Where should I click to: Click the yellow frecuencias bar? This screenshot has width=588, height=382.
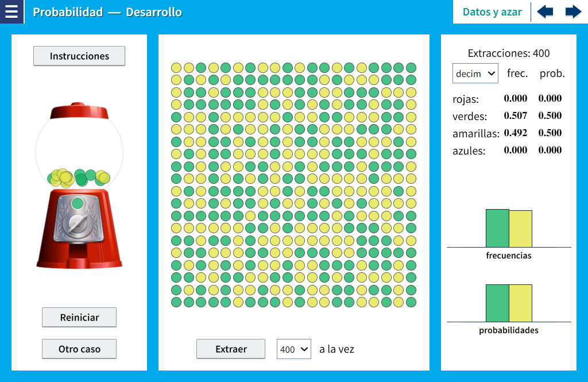[520, 229]
